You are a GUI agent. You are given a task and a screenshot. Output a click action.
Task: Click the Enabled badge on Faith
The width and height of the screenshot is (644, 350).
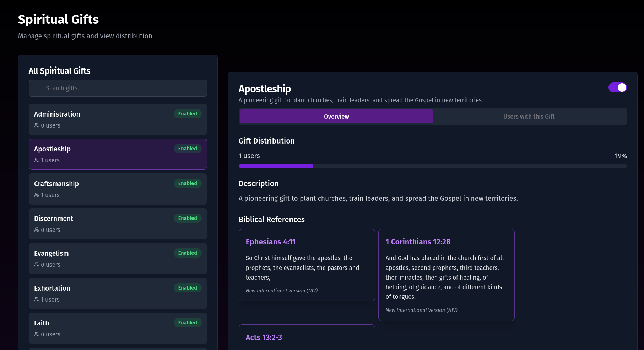click(188, 323)
